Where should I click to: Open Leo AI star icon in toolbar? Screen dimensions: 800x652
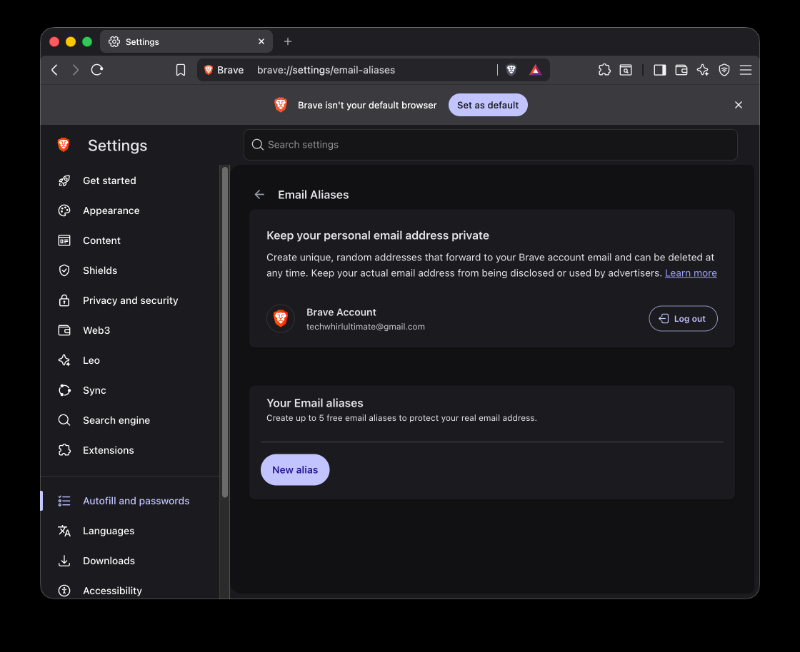703,70
